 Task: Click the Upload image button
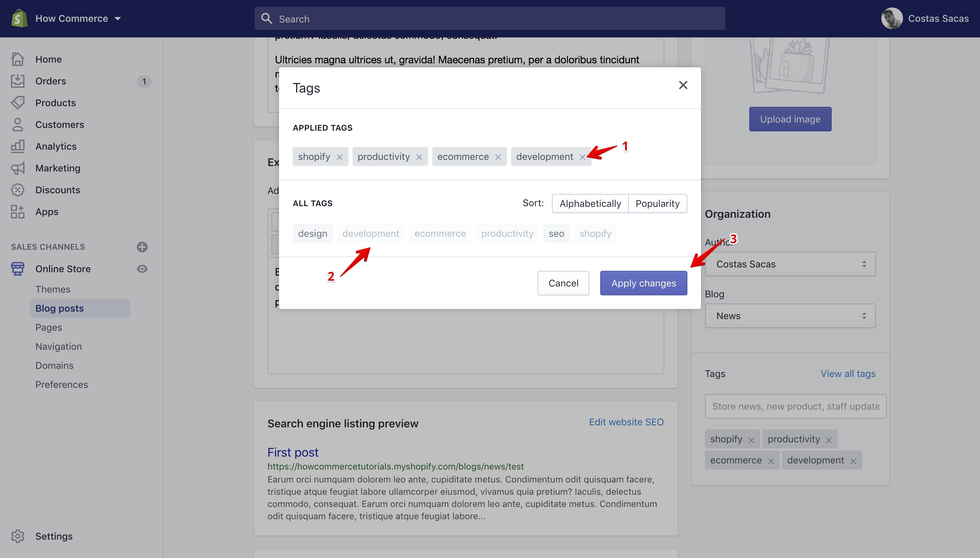coord(790,119)
